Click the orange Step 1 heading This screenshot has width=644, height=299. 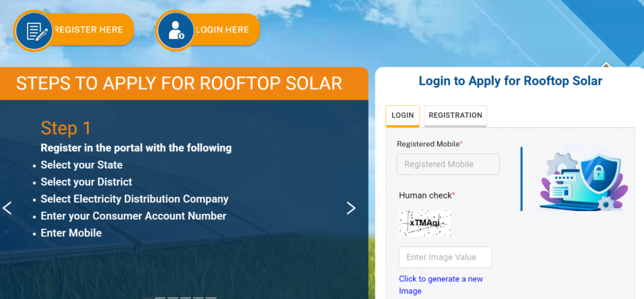pyautogui.click(x=66, y=128)
